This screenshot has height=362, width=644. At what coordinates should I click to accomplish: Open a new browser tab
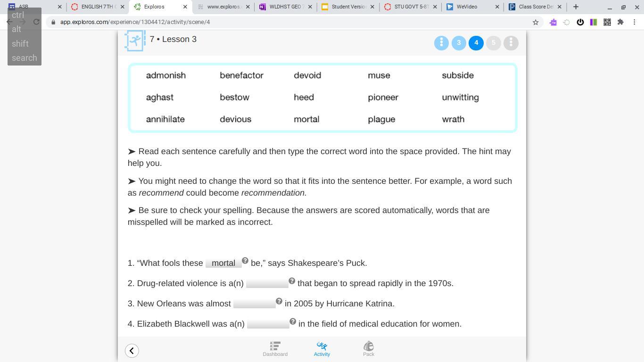576,7
